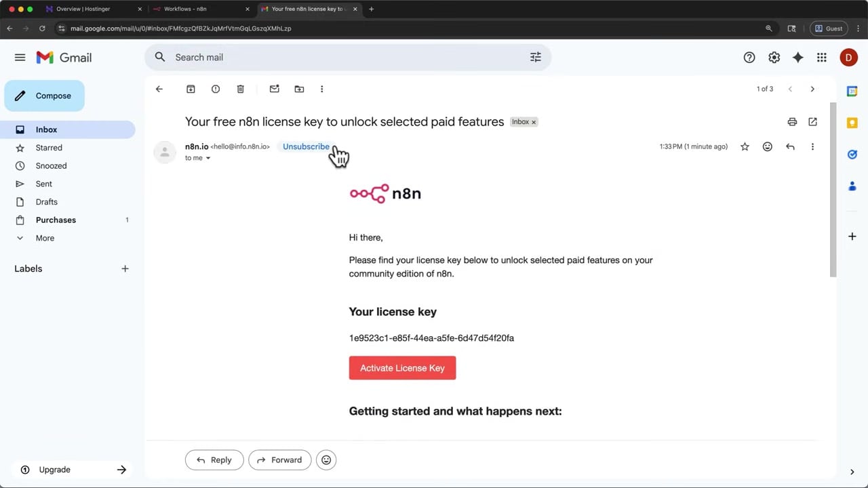The width and height of the screenshot is (868, 488).
Task: Open the Google apps grid
Action: pos(822,58)
